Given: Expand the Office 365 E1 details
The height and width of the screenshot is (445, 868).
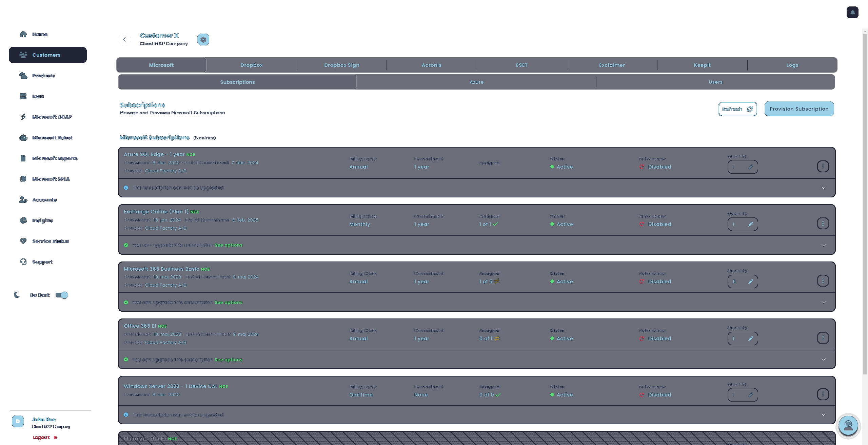Looking at the screenshot, I should pyautogui.click(x=824, y=360).
